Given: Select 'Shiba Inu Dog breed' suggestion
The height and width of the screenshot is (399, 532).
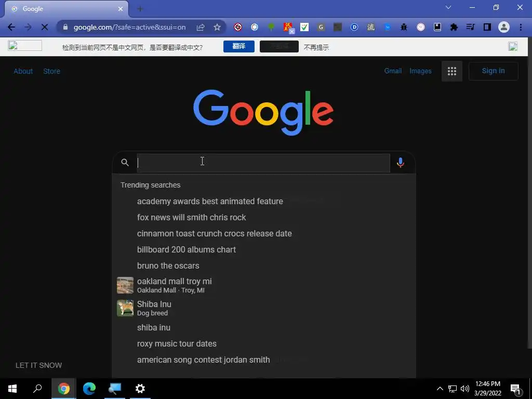Looking at the screenshot, I should pyautogui.click(x=263, y=308).
